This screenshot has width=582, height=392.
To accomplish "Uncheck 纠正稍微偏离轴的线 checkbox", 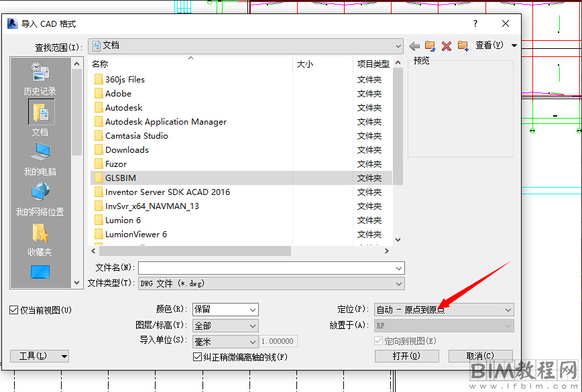I will (197, 357).
